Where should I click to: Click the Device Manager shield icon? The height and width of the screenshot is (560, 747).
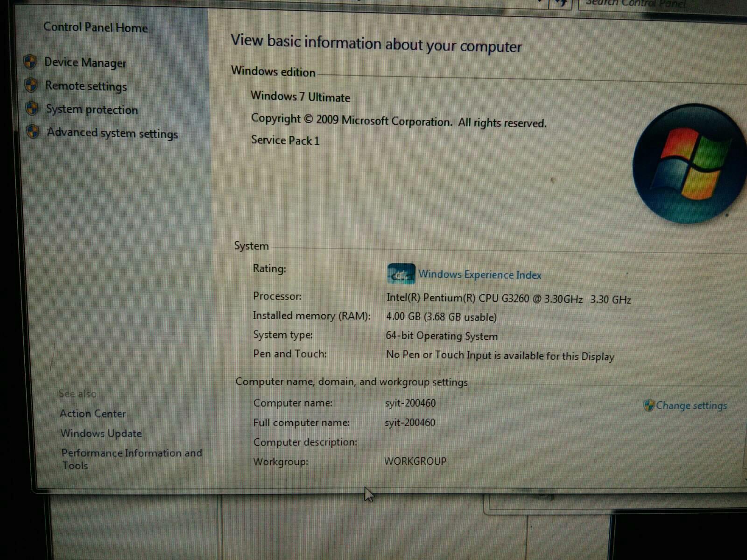coord(30,62)
